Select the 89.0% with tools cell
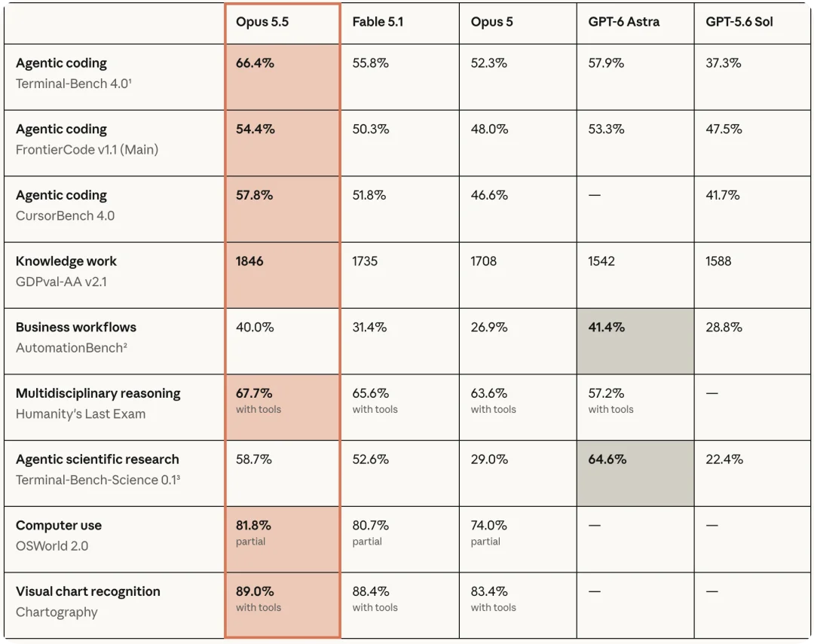This screenshot has height=644, width=814. (x=283, y=605)
